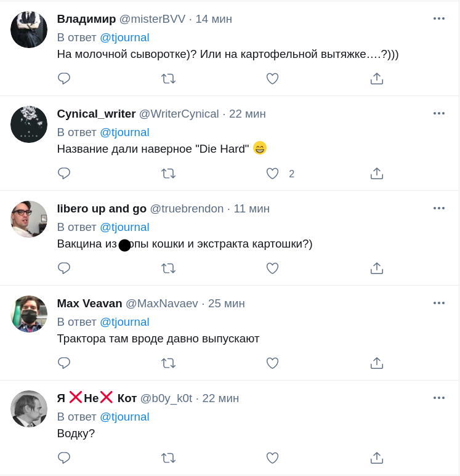
Task: Click Max Veavan's profile avatar
Action: coord(29,314)
